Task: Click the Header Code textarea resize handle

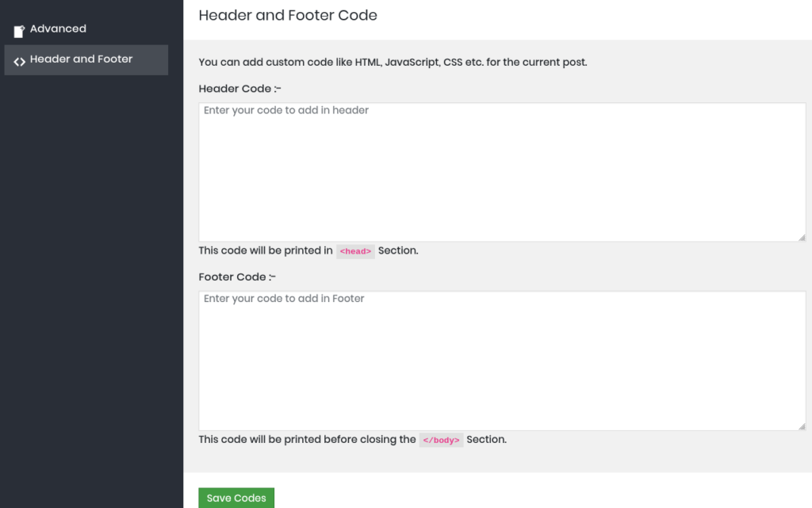Action: click(x=802, y=237)
